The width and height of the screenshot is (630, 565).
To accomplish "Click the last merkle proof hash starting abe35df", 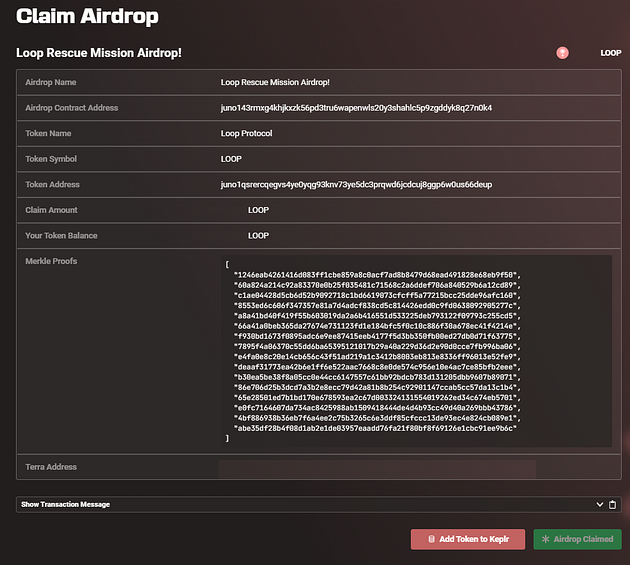I will [375, 428].
